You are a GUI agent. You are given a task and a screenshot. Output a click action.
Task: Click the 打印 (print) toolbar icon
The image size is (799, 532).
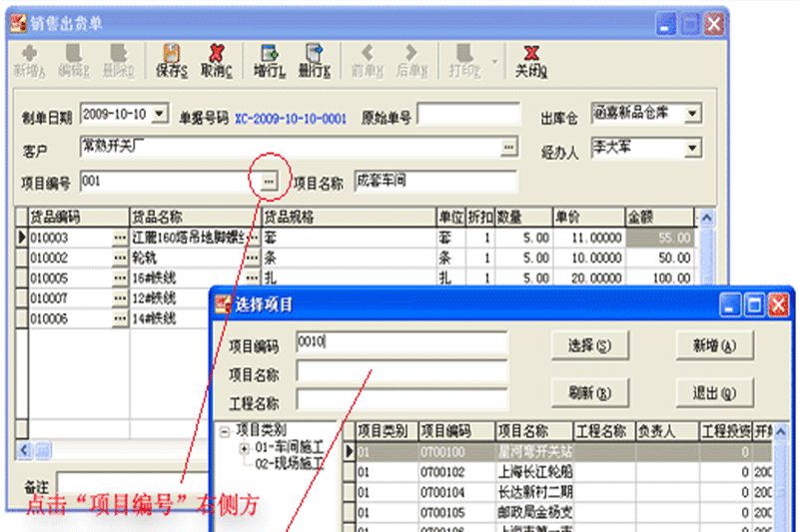(x=464, y=61)
